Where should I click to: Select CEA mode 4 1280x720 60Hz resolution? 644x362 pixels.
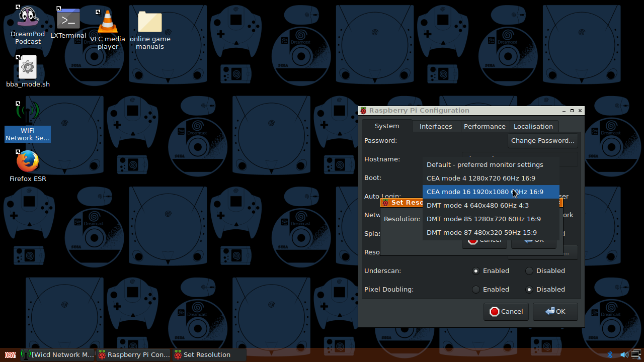(x=491, y=178)
